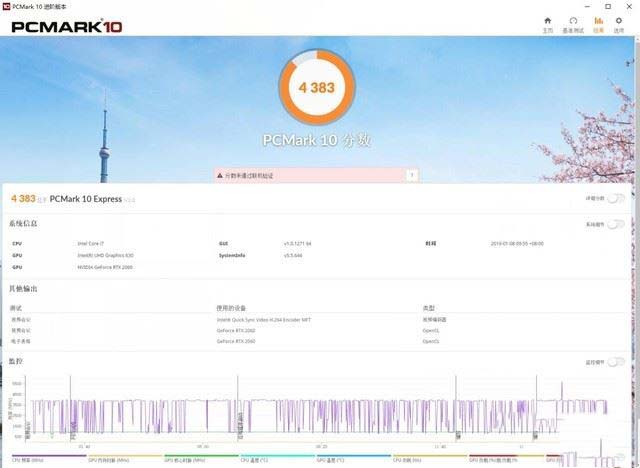The width and height of the screenshot is (640, 468).
Task: Close the PCMark 10 window
Action: click(629, 7)
